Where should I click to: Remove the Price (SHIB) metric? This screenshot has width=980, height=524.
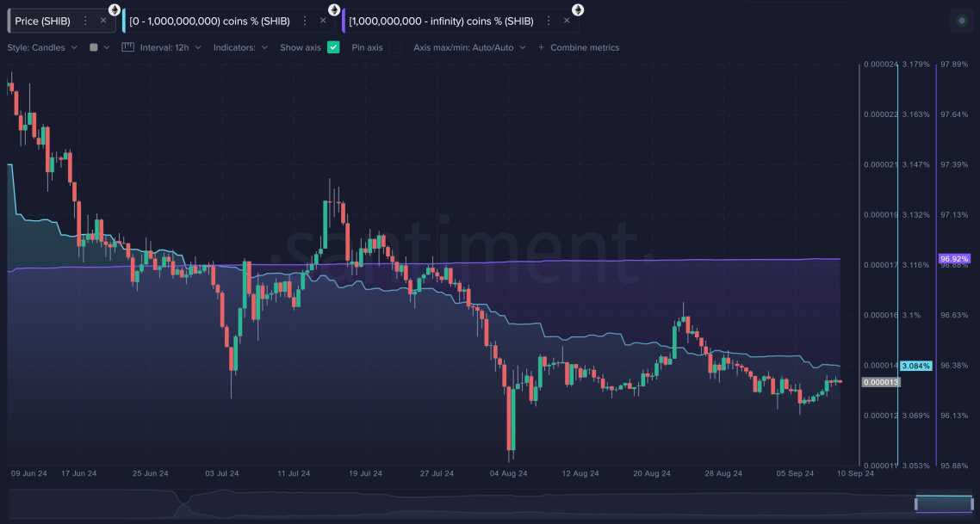pyautogui.click(x=102, y=20)
